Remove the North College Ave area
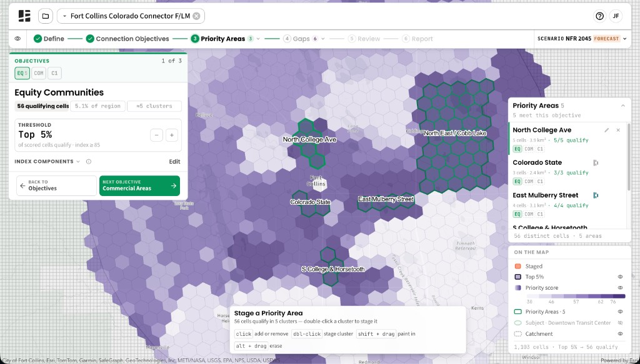The height and width of the screenshot is (364, 640). [x=618, y=130]
